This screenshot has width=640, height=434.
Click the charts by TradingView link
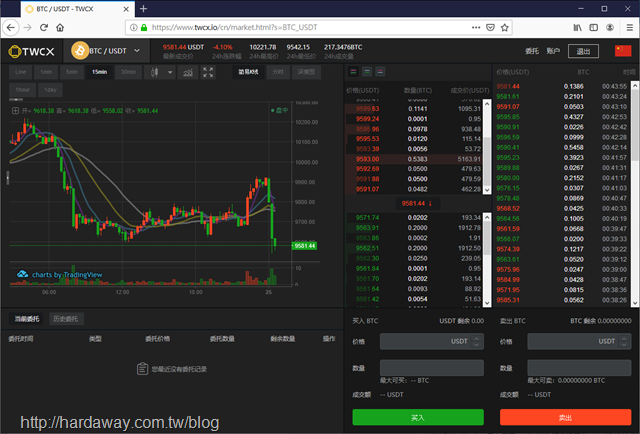click(67, 275)
